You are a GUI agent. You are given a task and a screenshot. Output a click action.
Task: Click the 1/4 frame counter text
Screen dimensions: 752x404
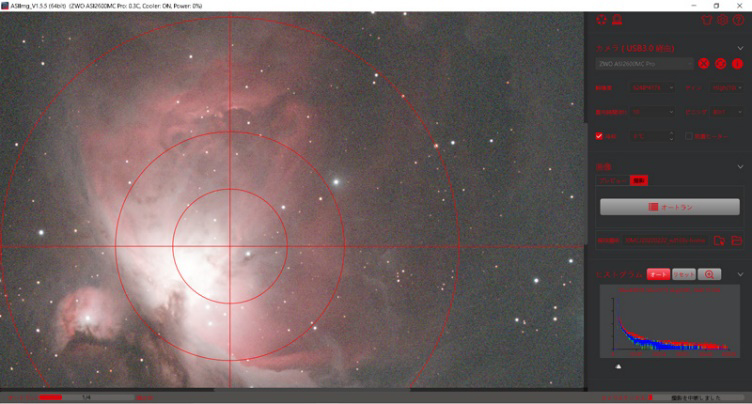tap(86, 397)
